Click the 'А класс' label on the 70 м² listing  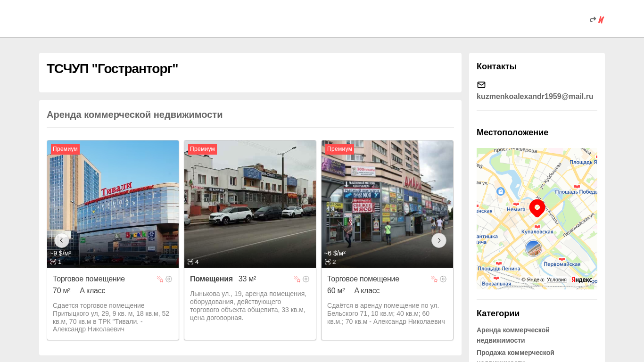click(92, 290)
